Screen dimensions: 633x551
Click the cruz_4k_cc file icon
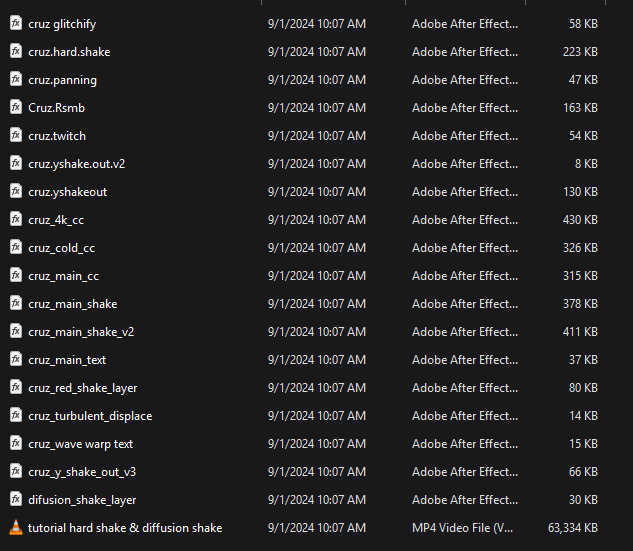15,219
